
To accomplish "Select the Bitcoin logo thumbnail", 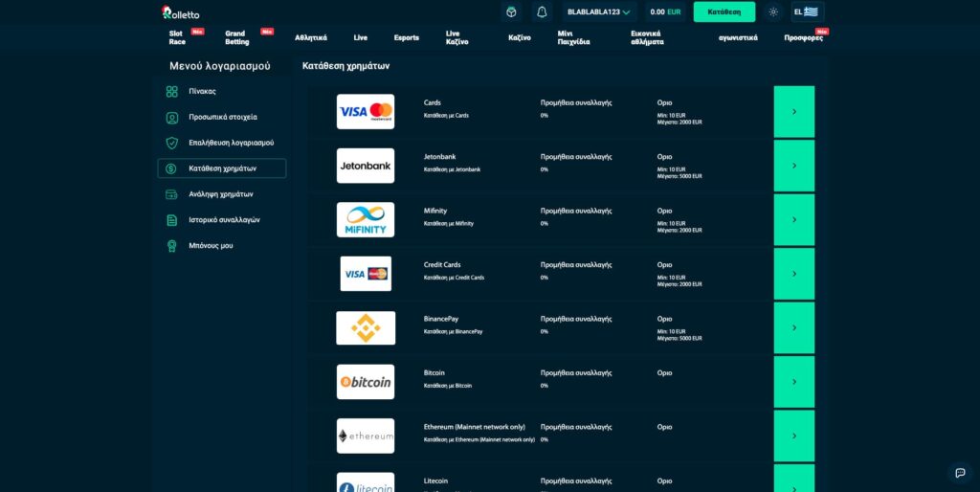I will click(366, 382).
